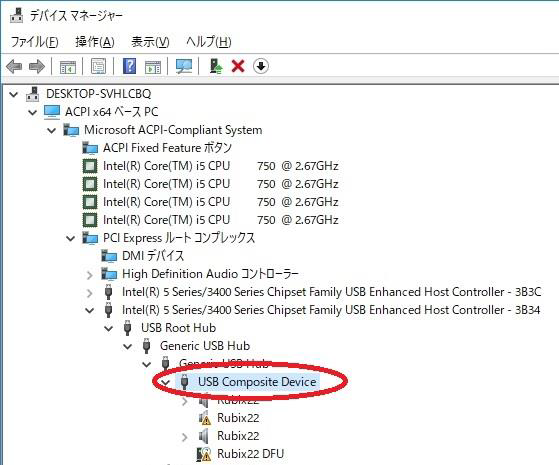Image resolution: width=559 pixels, height=465 pixels.
Task: Click the down-arrow disable device icon
Action: click(x=261, y=66)
